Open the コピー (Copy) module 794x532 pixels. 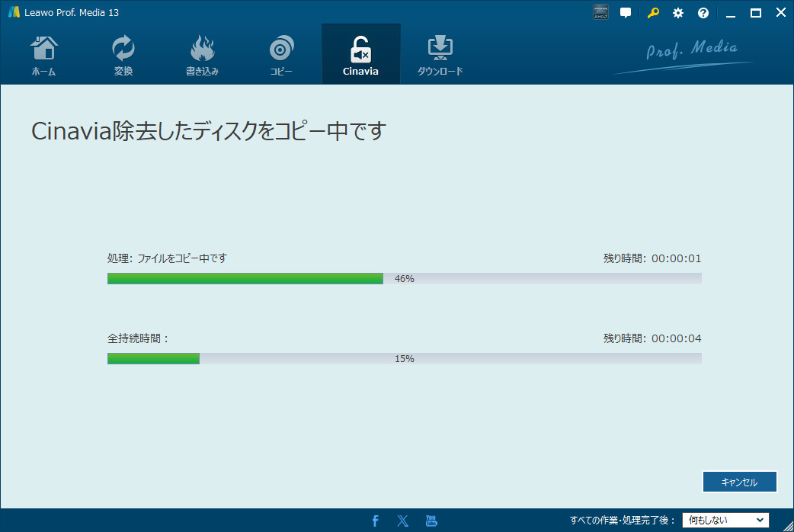[281, 55]
